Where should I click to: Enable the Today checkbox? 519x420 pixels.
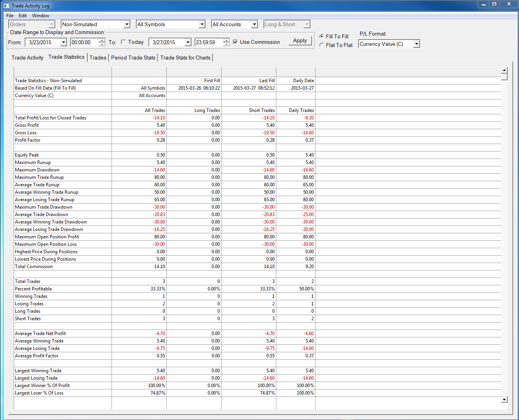tap(123, 42)
